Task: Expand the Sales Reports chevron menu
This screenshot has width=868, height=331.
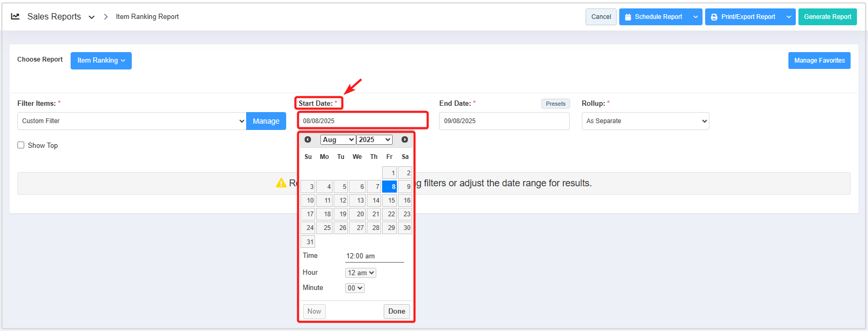Action: click(x=92, y=17)
